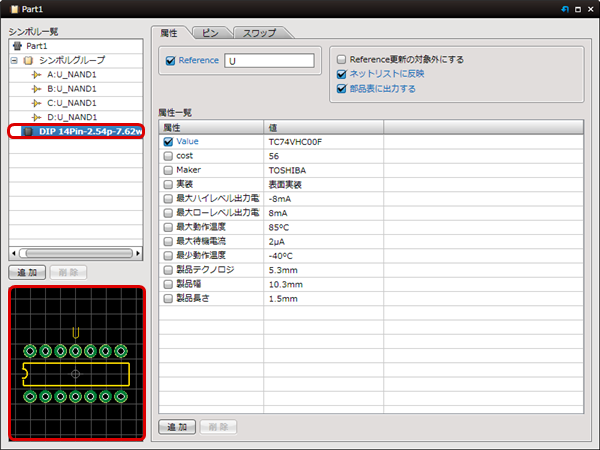This screenshot has width=600, height=450.
Task: Click the value cell 1.5mm
Action: pos(323,299)
